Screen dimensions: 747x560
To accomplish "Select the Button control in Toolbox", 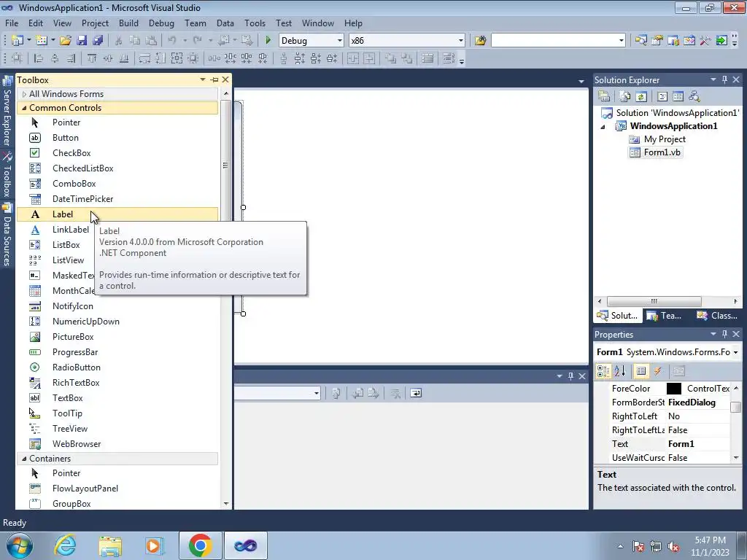I will 117,138.
